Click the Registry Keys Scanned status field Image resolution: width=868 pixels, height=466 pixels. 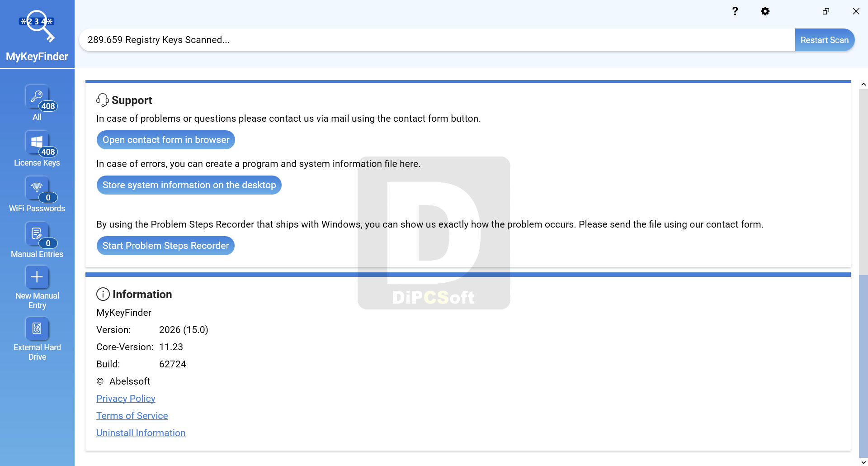pyautogui.click(x=437, y=40)
